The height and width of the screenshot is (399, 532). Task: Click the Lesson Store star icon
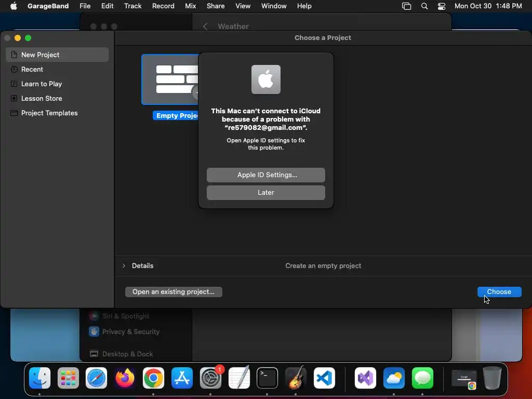(14, 98)
